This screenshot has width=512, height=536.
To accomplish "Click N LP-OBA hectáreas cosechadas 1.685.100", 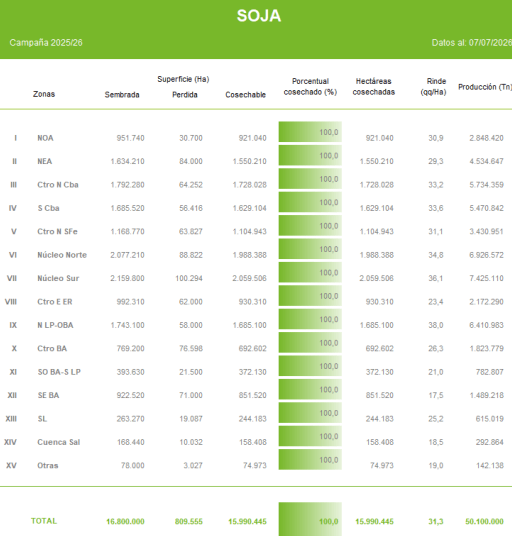I will click(377, 325).
